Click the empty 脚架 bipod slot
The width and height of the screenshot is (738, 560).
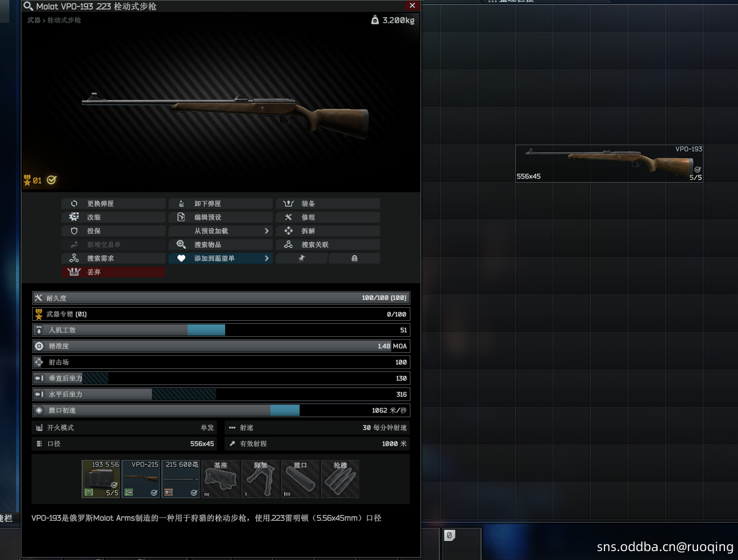click(260, 478)
